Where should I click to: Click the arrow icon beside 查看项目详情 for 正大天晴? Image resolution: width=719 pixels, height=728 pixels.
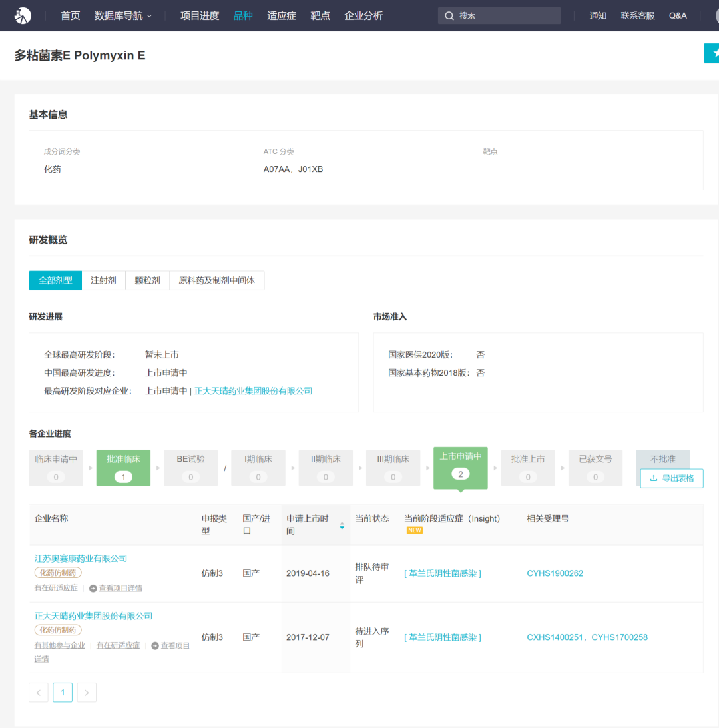[155, 645]
